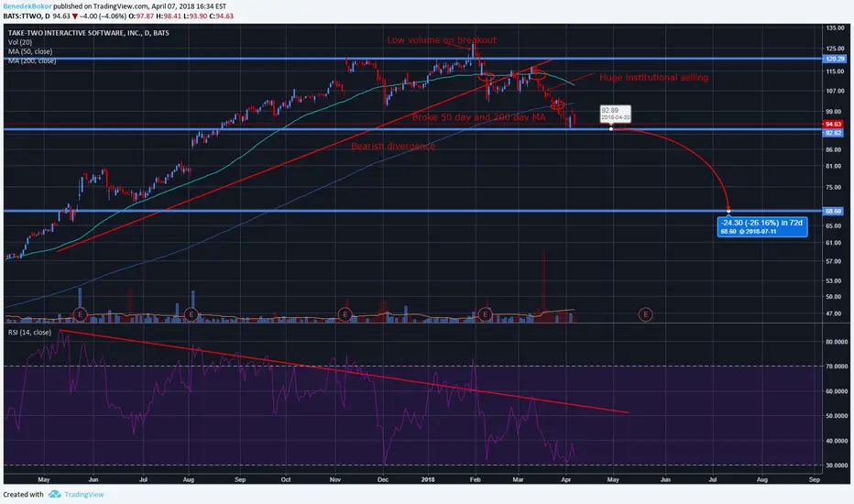Click the 'Huge institutional selling' annotation
Screen dimensions: 854x504
coord(653,77)
